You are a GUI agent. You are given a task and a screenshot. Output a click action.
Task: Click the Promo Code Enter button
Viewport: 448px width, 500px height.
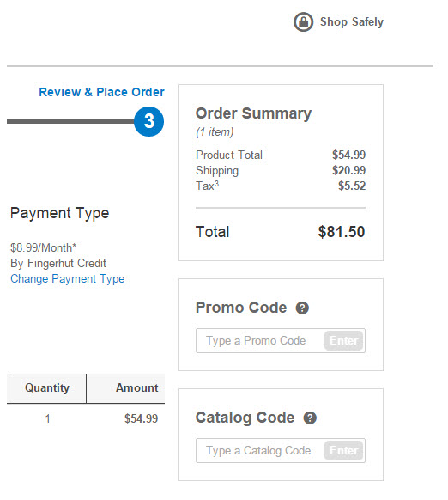[343, 340]
